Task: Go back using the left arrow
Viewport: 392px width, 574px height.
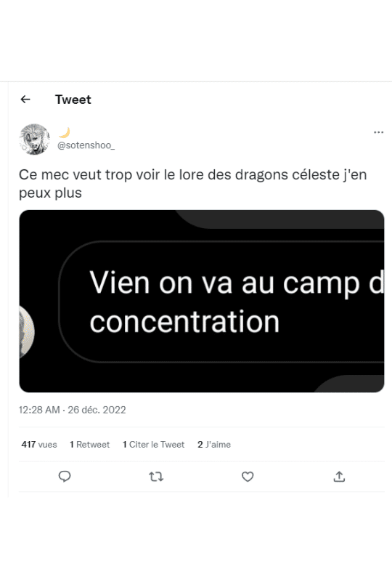Action: tap(25, 100)
